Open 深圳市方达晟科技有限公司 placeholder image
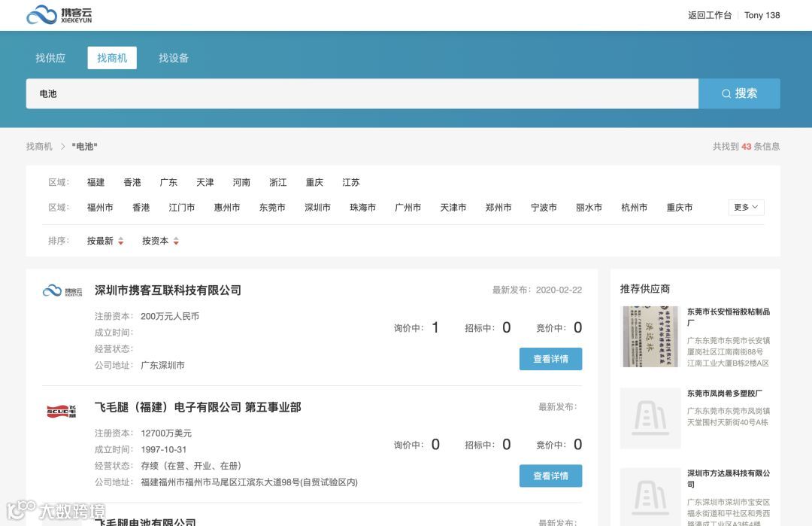The width and height of the screenshot is (812, 526). (x=650, y=497)
